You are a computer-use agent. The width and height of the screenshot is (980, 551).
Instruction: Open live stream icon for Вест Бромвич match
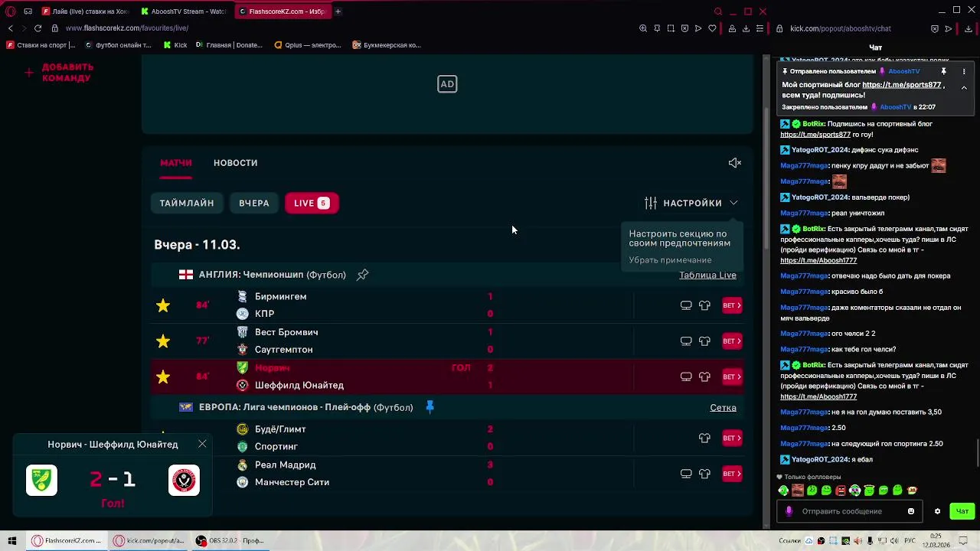686,341
